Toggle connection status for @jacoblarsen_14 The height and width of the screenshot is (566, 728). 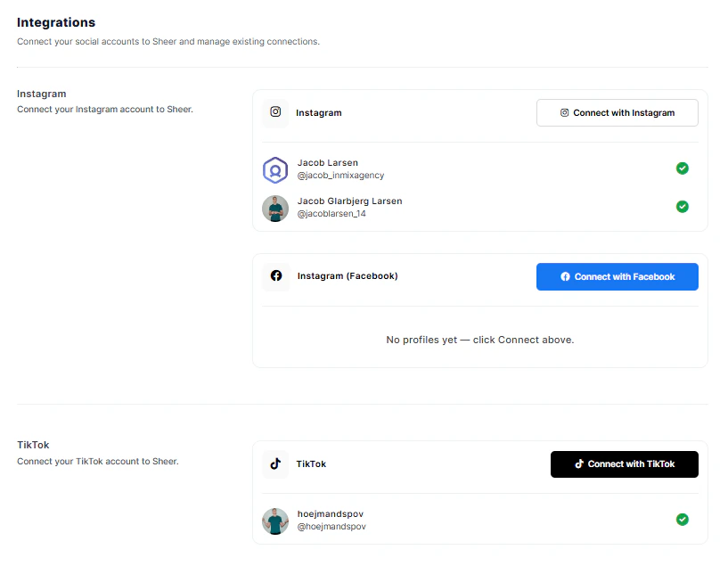pyautogui.click(x=683, y=206)
